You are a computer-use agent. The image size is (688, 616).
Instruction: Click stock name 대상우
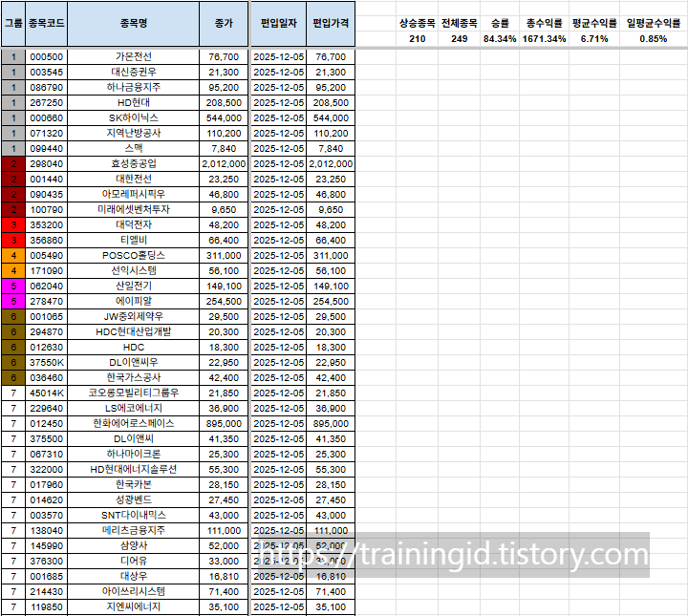coord(134,577)
